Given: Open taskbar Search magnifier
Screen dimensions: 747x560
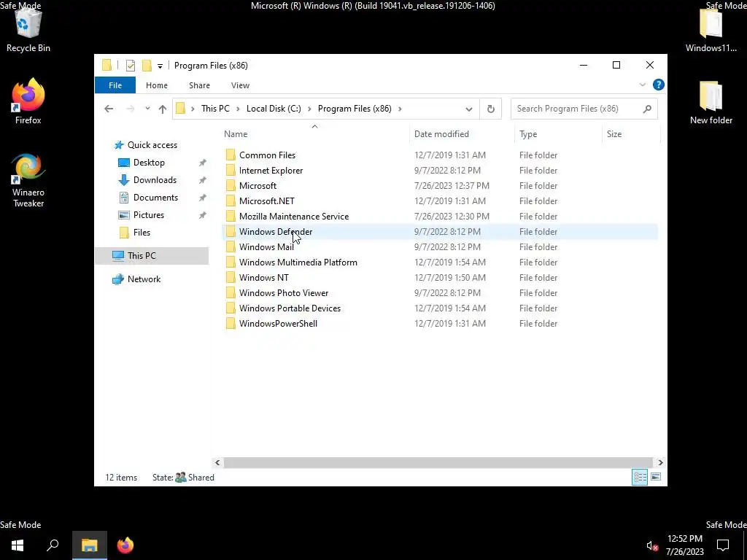Looking at the screenshot, I should [x=53, y=545].
